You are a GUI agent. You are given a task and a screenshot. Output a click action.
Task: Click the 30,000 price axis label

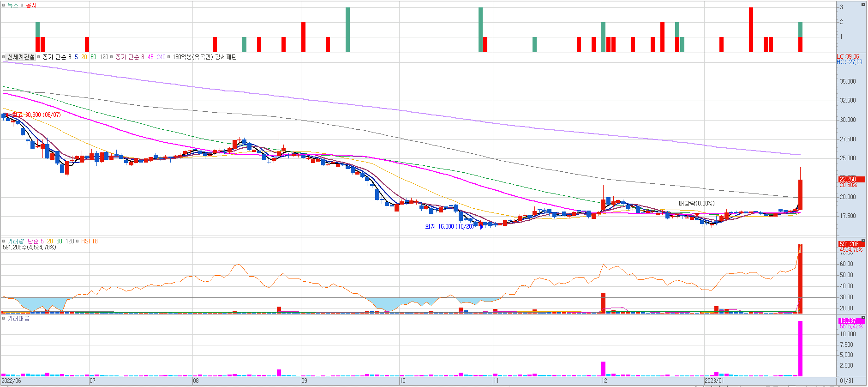848,120
